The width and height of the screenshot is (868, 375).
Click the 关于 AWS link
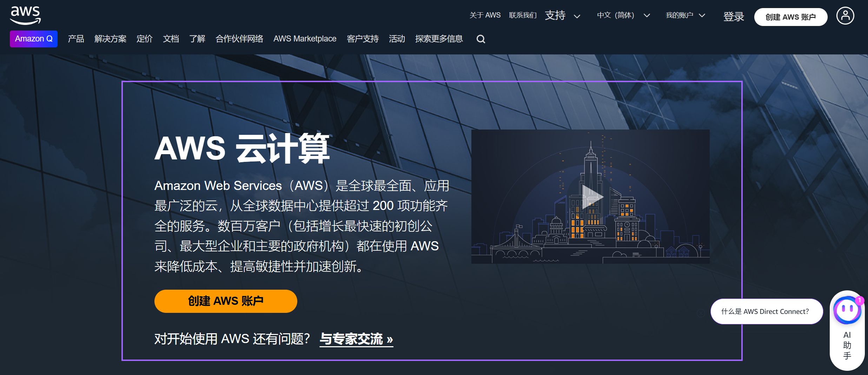485,15
